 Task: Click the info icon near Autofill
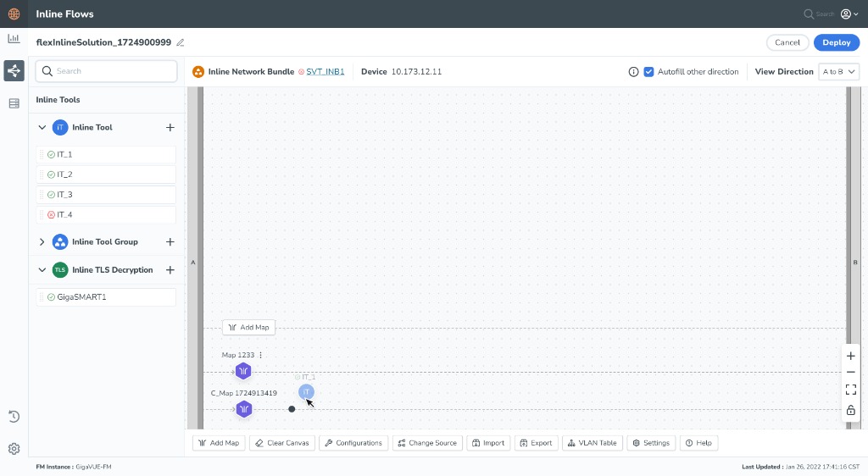(634, 72)
